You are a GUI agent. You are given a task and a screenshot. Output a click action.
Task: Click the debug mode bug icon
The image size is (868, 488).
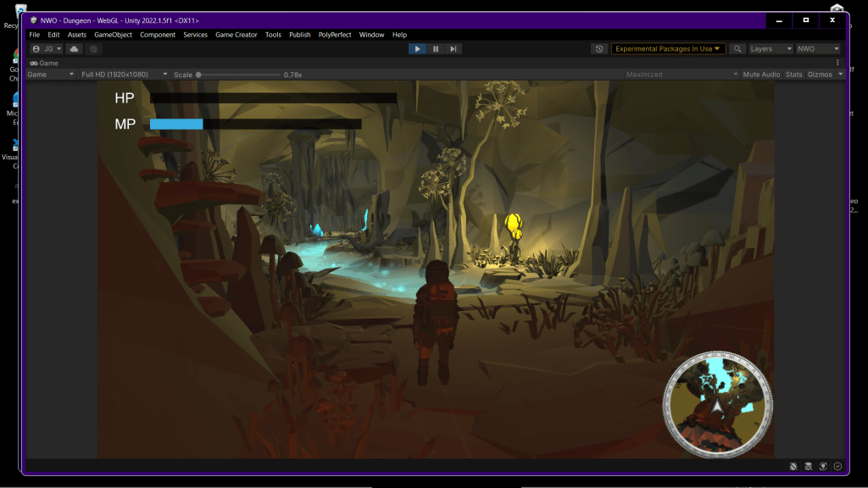click(793, 466)
